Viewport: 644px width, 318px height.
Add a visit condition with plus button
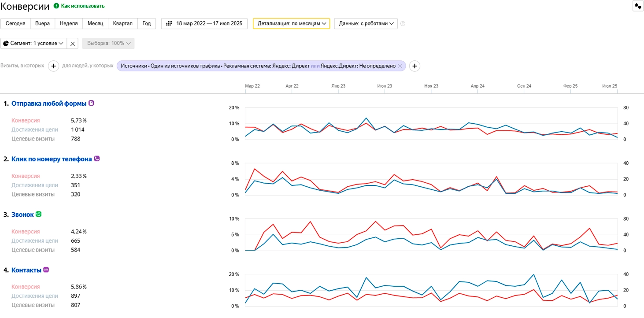pyautogui.click(x=53, y=66)
